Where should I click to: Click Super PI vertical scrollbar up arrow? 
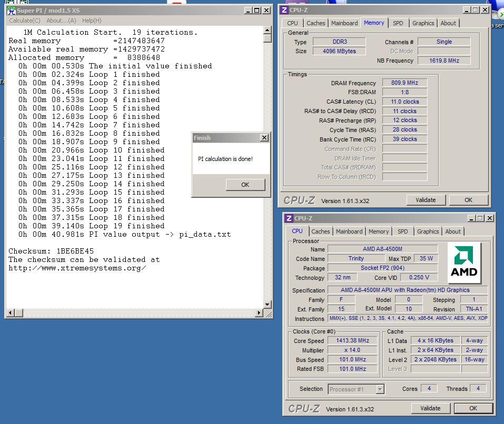[268, 31]
